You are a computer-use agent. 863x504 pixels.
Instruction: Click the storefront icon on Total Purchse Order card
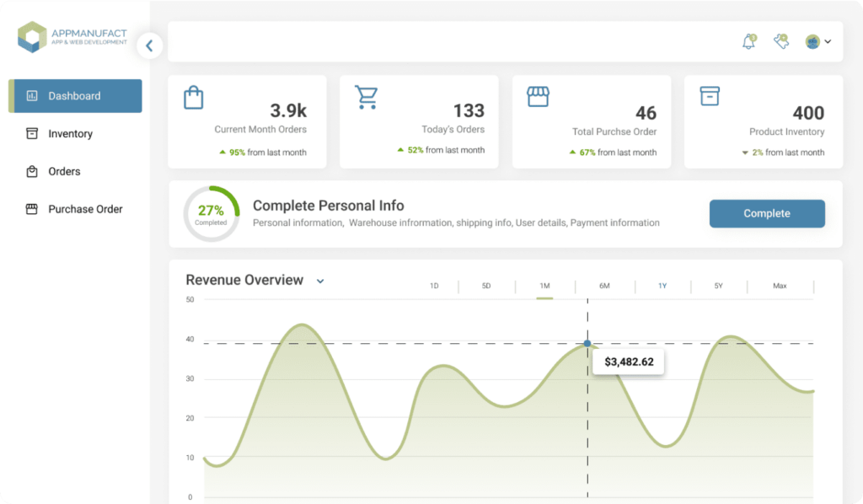538,96
